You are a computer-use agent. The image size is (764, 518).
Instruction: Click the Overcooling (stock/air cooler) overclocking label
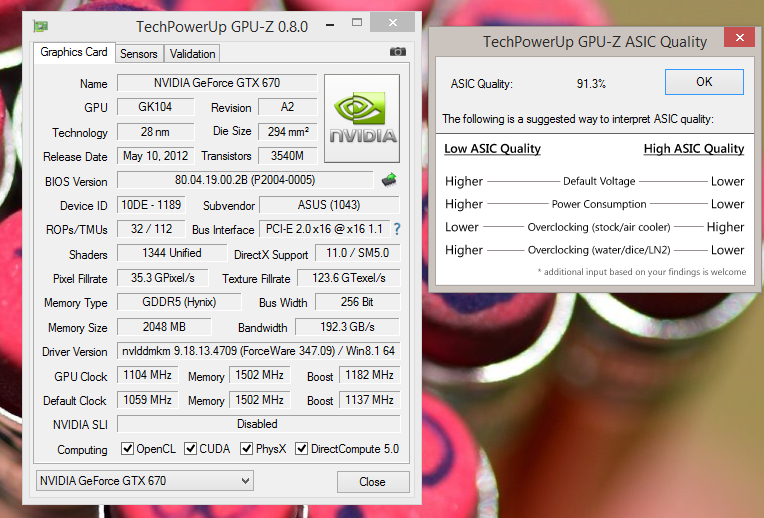(599, 227)
